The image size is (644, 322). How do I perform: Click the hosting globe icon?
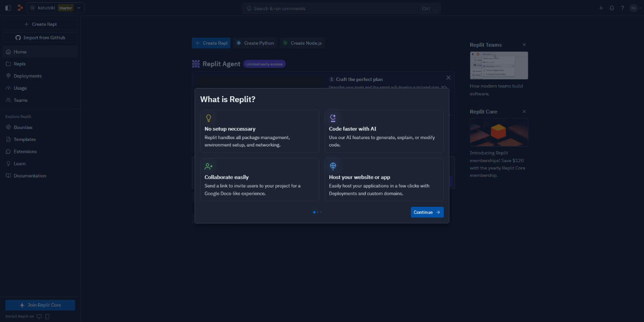[333, 166]
